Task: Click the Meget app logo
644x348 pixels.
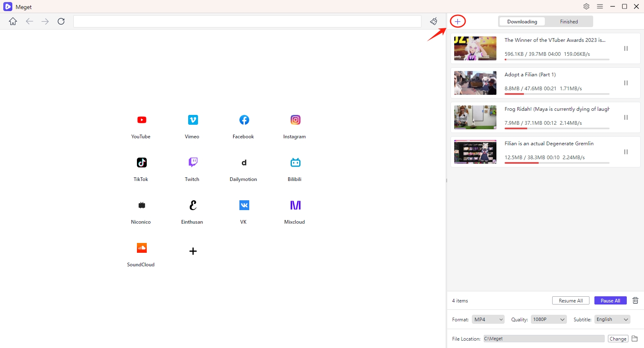Action: coord(8,7)
